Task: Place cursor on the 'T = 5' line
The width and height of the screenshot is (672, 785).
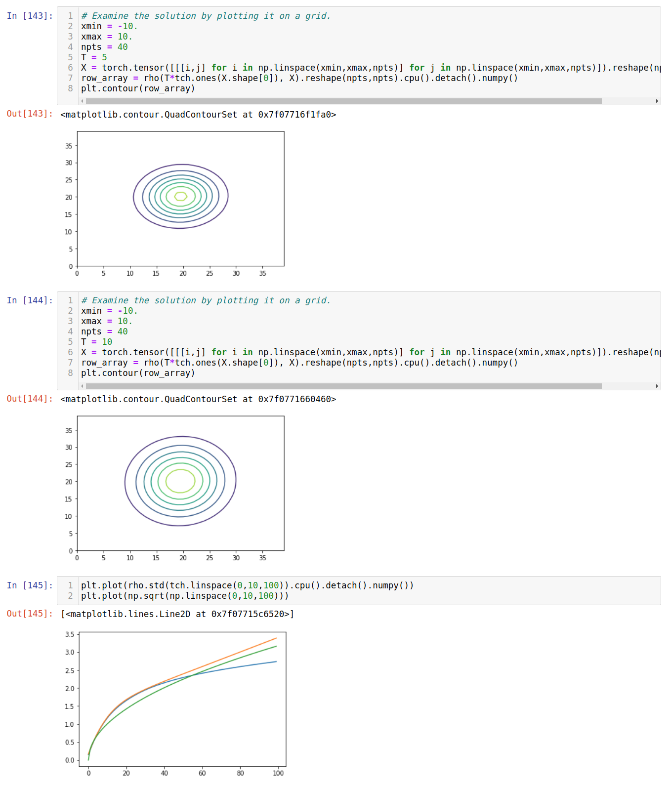Action: (94, 57)
